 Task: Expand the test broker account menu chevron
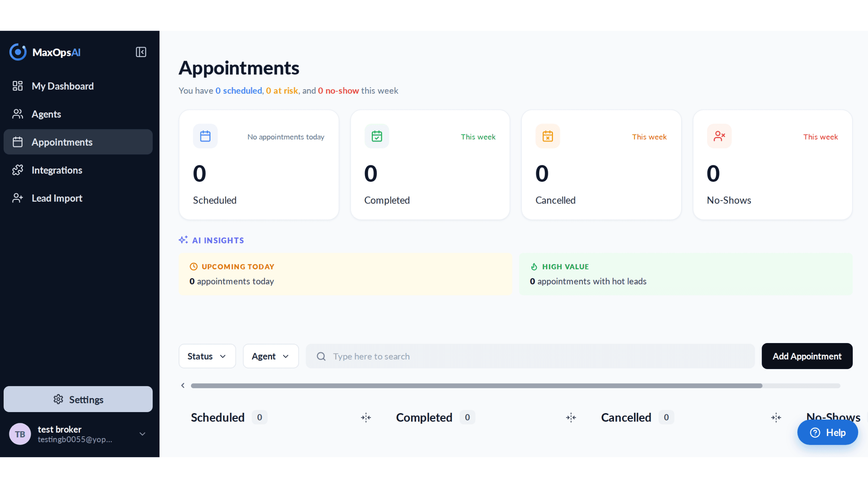[x=142, y=434]
